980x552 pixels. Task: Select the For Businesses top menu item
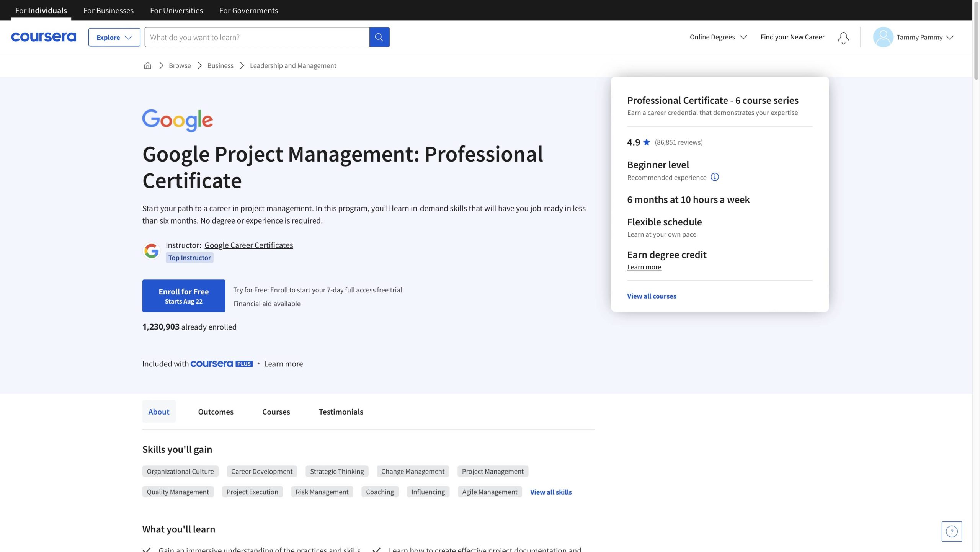click(x=108, y=10)
